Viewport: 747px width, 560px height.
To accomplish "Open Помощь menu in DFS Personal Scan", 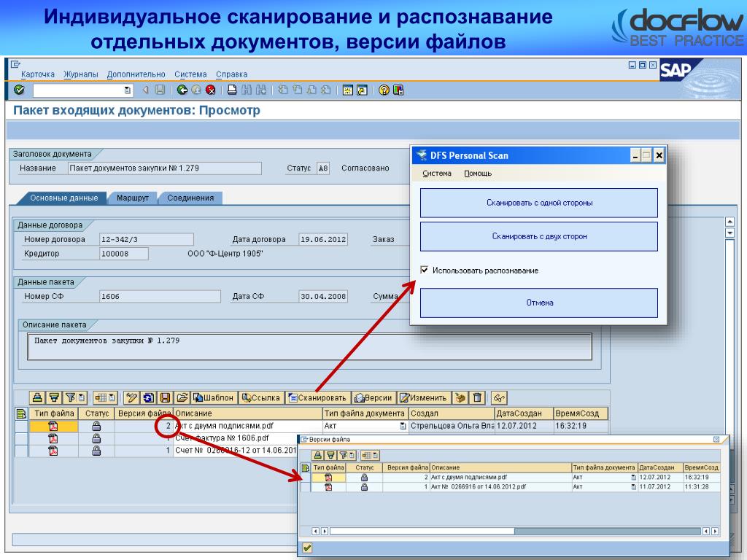I will point(477,174).
